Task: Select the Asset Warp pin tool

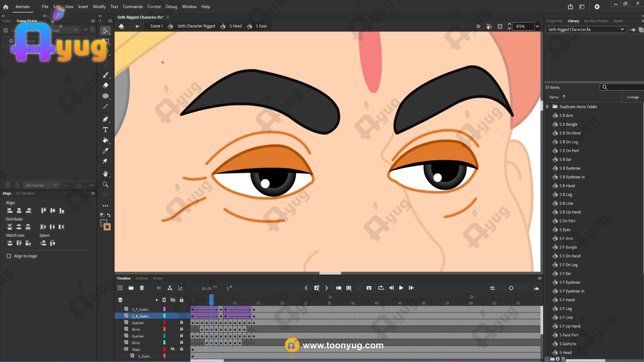Action: (105, 161)
